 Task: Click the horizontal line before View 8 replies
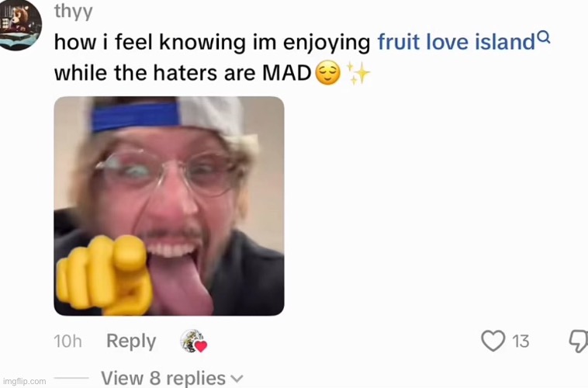coord(71,378)
